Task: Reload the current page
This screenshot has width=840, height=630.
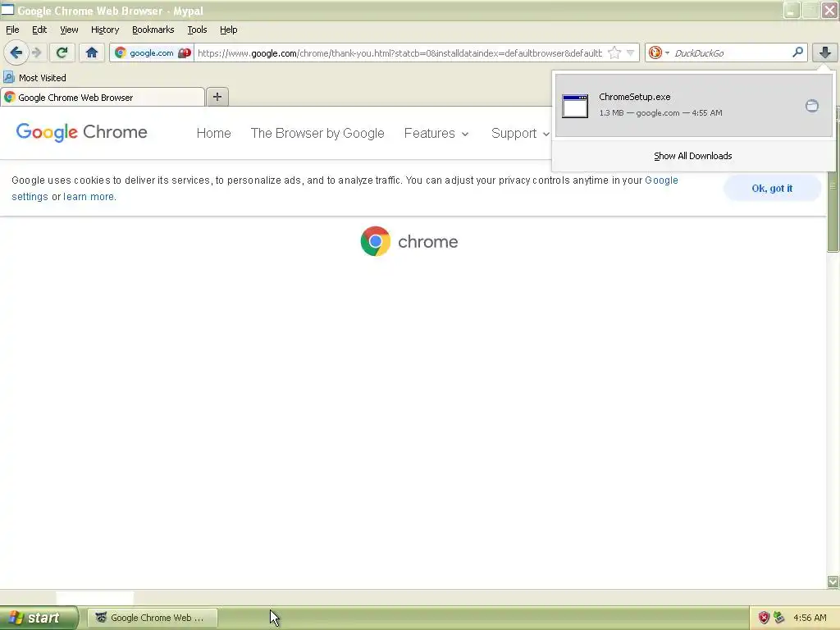Action: (x=62, y=52)
